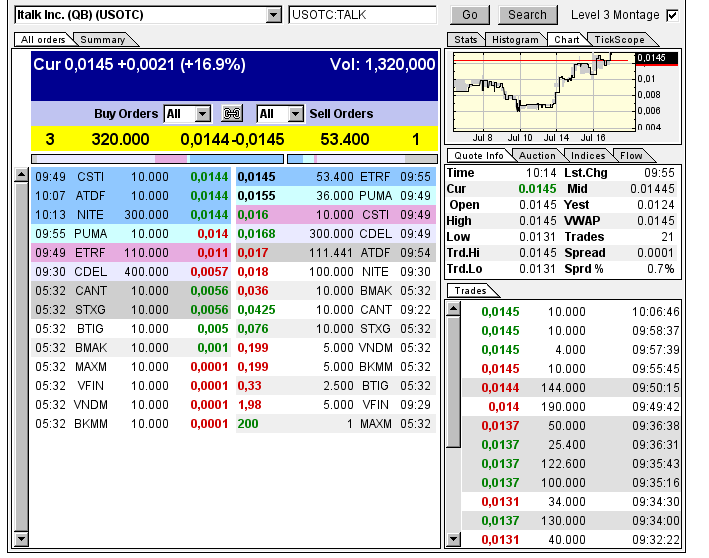
Task: Click the 144.000 trade at 09:50:15
Action: pos(572,388)
